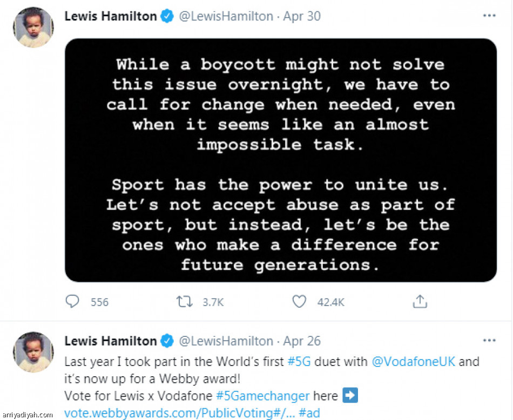Reply to the boycott tweet

(x=72, y=302)
